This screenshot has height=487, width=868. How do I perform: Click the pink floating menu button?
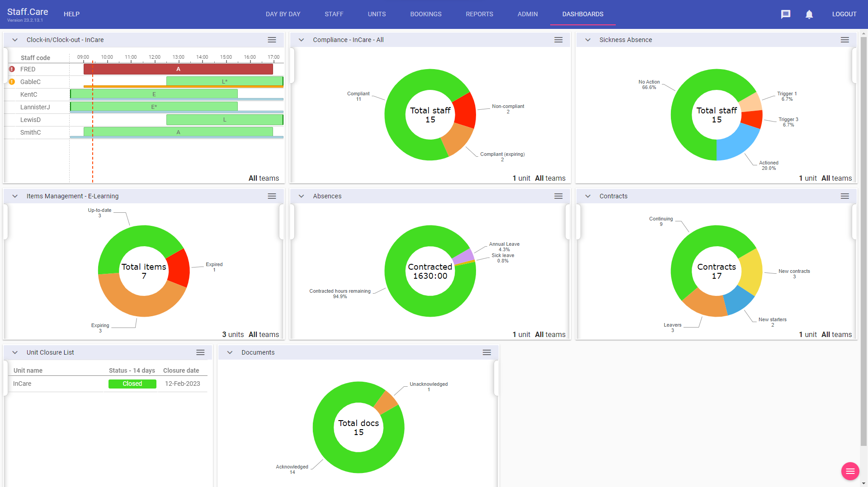(x=850, y=471)
